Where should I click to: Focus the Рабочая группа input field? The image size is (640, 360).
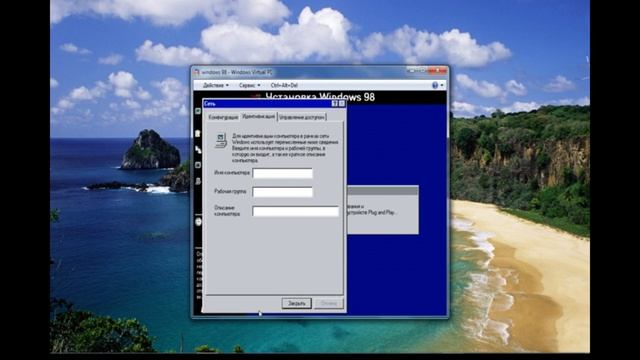282,192
